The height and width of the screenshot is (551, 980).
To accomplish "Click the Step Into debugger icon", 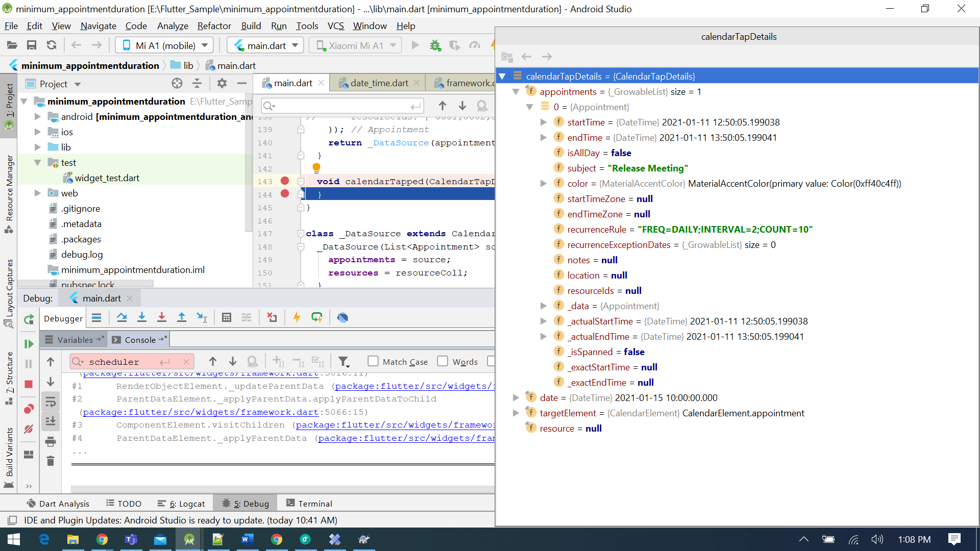I will (142, 317).
